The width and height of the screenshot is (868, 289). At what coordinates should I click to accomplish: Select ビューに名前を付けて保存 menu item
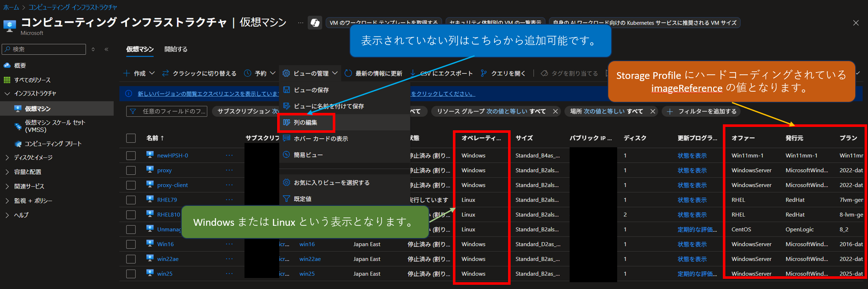point(344,106)
